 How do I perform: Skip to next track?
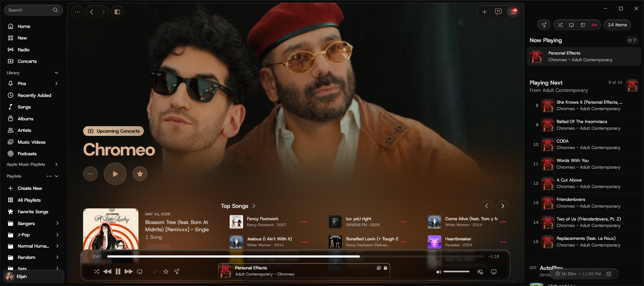pos(129,271)
